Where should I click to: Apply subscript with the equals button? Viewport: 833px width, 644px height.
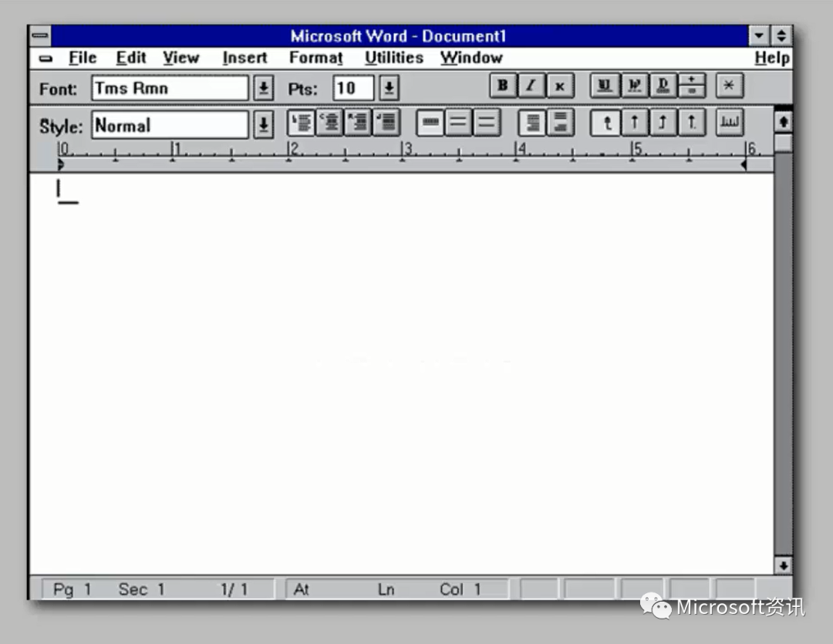(691, 91)
